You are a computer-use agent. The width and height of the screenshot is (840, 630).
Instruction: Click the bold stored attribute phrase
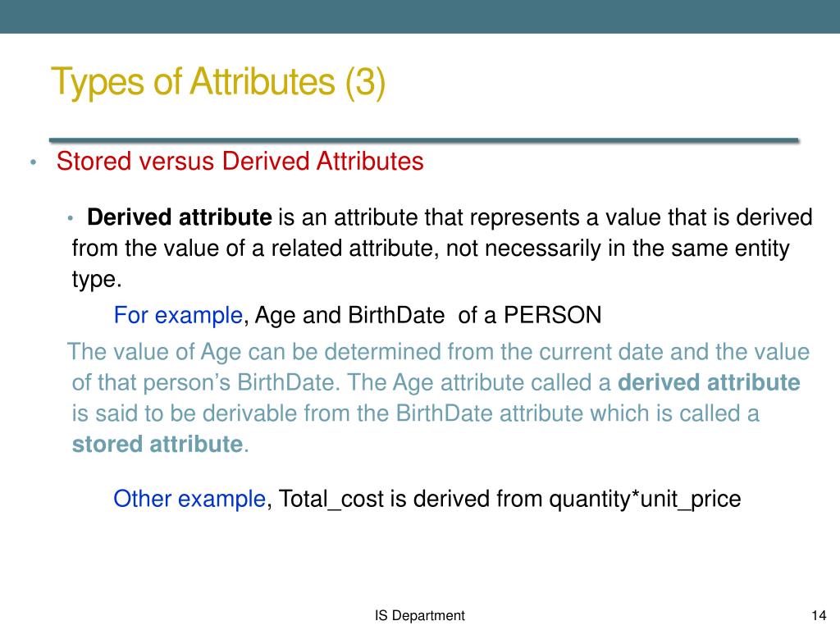158,445
